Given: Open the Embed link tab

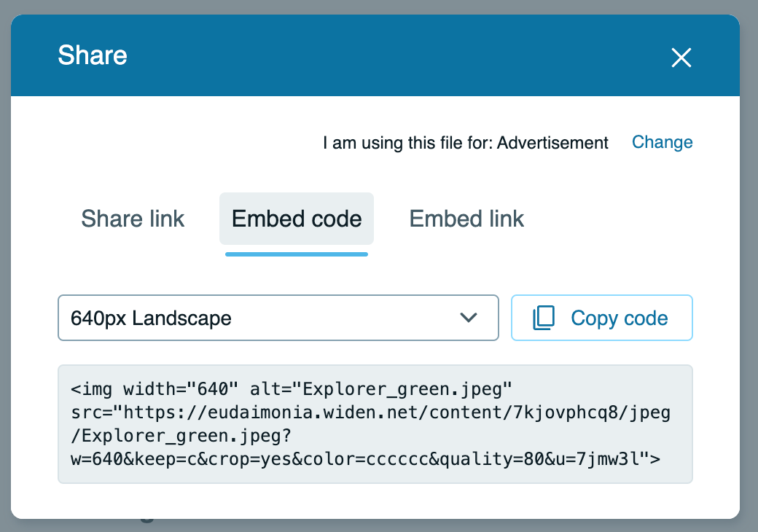Looking at the screenshot, I should 466,219.
